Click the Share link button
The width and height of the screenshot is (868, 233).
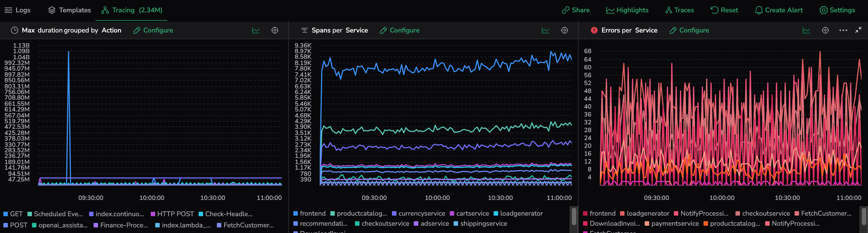(575, 10)
